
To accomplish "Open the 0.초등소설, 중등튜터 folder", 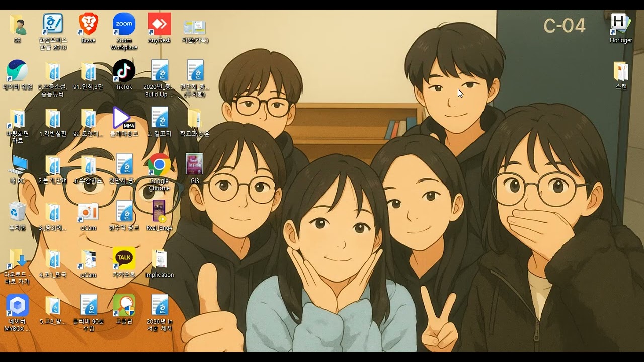I will (x=53, y=78).
